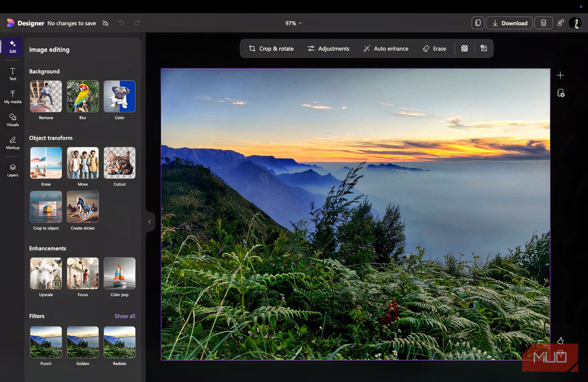Click the Remove background thumbnail
Screen dimensions: 588x382
[46, 96]
